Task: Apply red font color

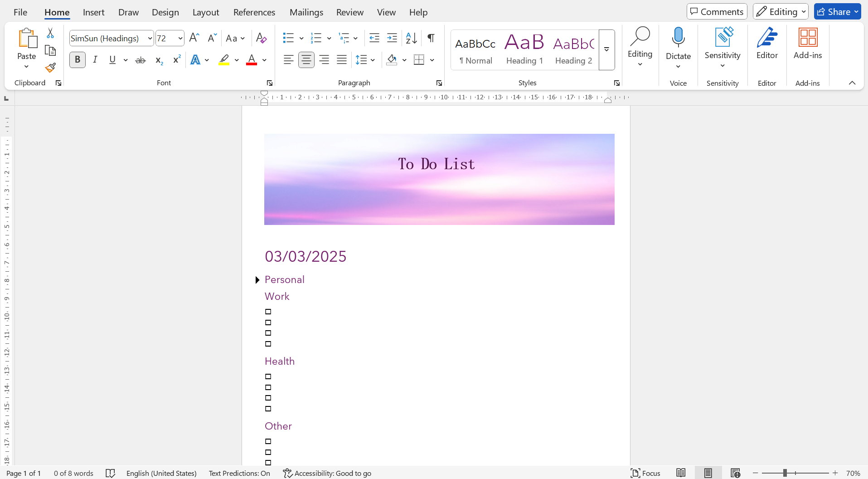Action: coord(252,60)
